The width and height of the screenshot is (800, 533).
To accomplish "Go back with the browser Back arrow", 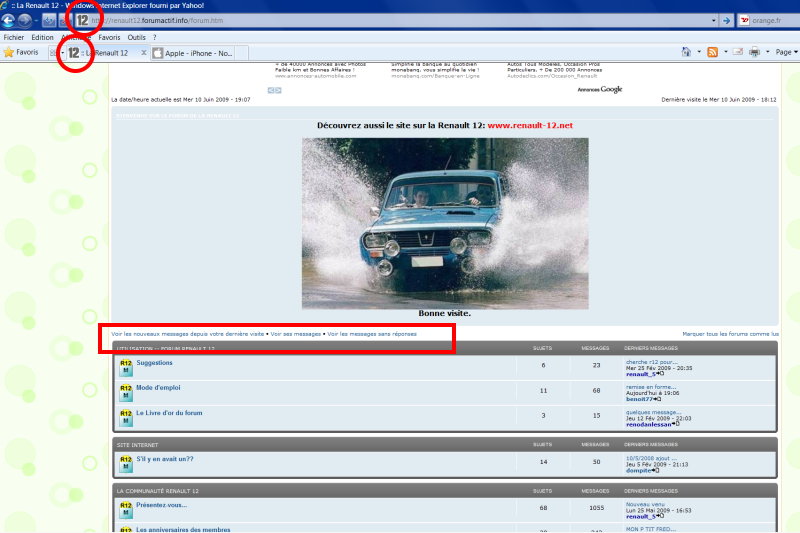I will coord(8,20).
